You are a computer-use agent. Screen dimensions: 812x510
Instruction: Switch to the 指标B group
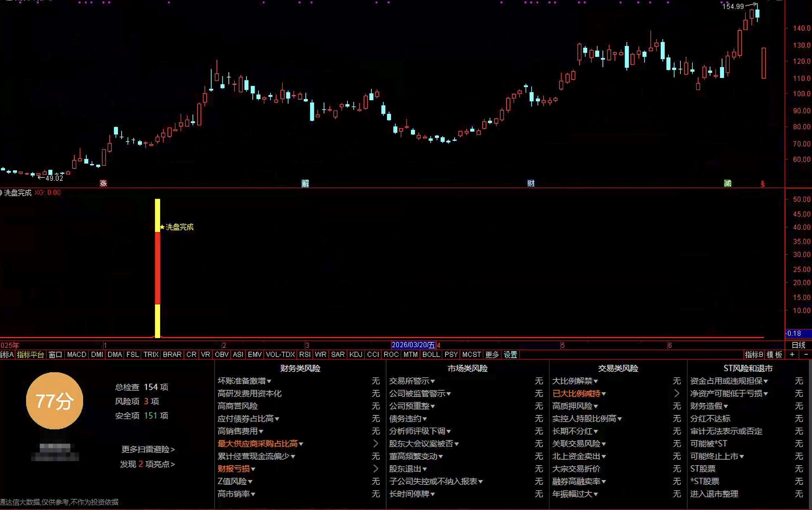coord(753,355)
